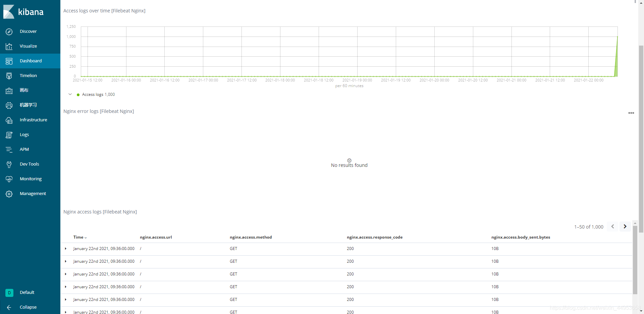Open the Visualize menu item

click(x=28, y=46)
